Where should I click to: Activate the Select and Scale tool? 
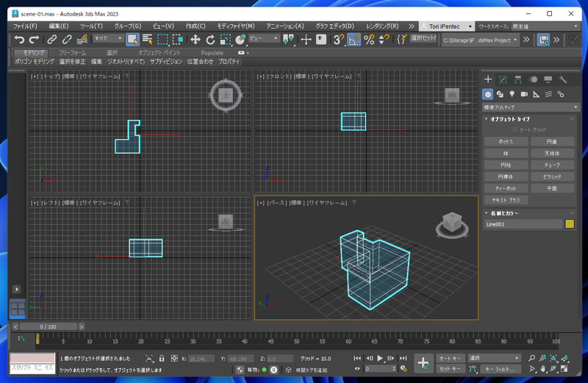click(x=226, y=39)
